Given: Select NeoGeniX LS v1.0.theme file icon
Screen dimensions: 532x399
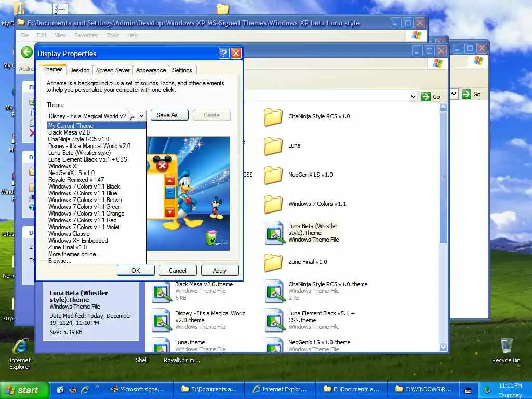Looking at the screenshot, I should tap(274, 344).
